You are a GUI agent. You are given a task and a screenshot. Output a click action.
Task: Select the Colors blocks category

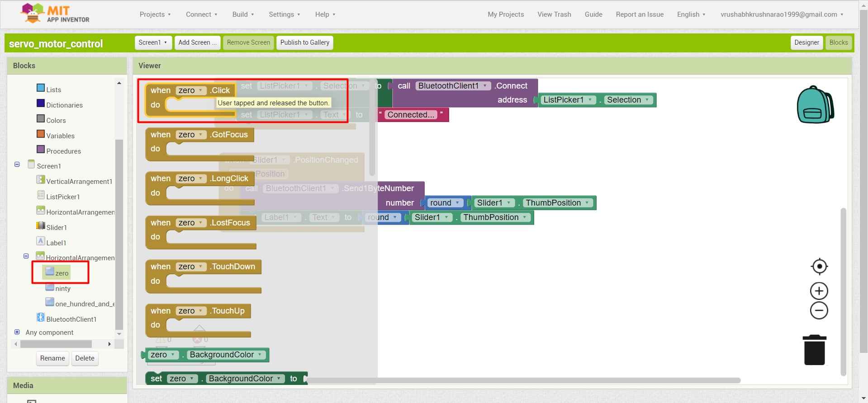(x=51, y=120)
